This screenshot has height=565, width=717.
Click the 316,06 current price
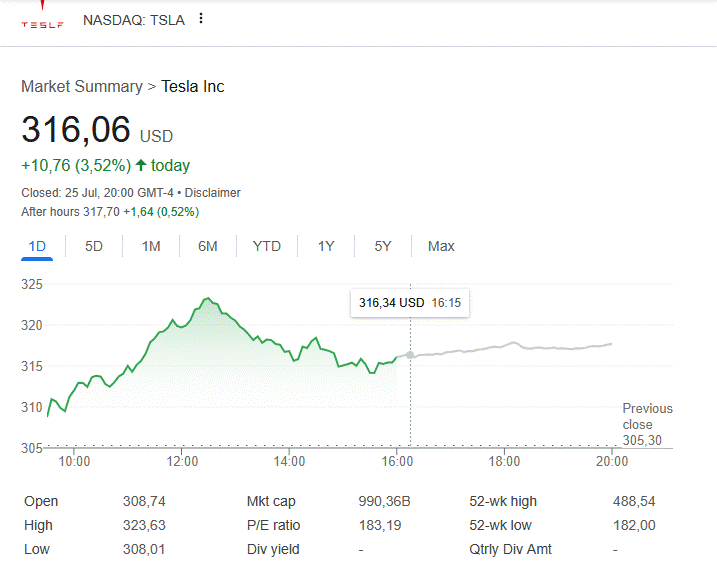pos(76,129)
